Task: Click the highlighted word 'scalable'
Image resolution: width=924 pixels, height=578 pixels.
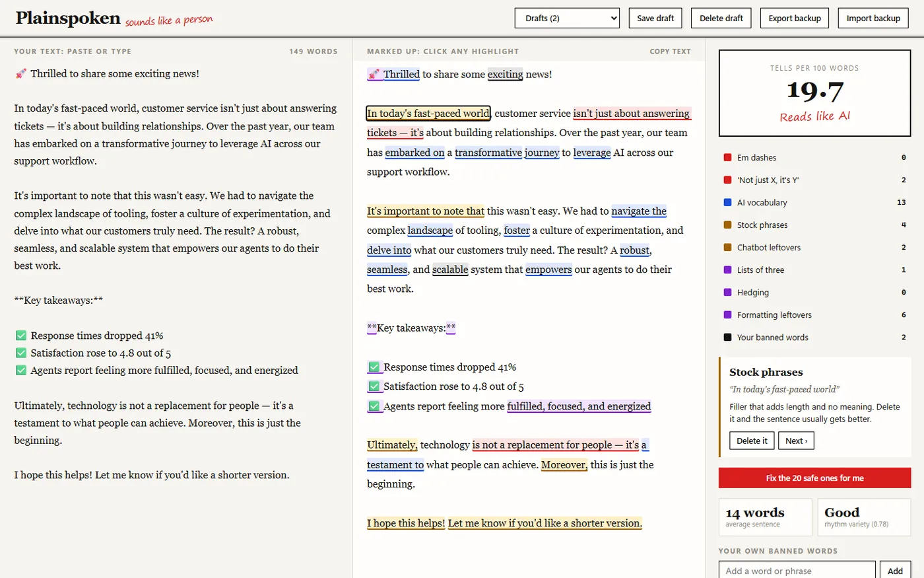Action: pos(450,269)
